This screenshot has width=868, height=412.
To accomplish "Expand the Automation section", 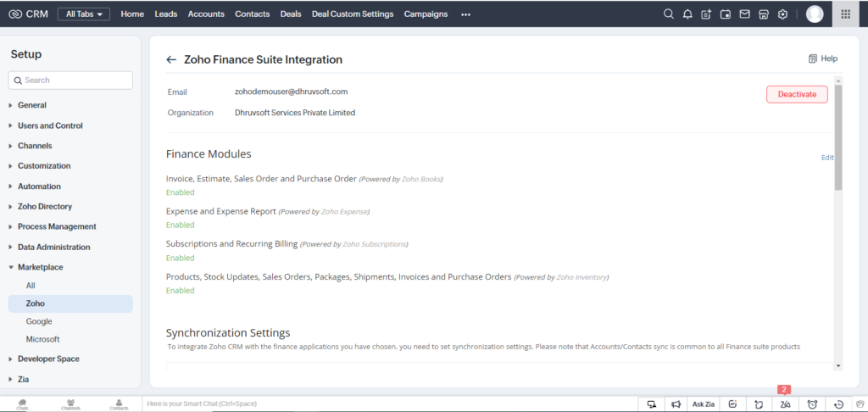I will 39,187.
